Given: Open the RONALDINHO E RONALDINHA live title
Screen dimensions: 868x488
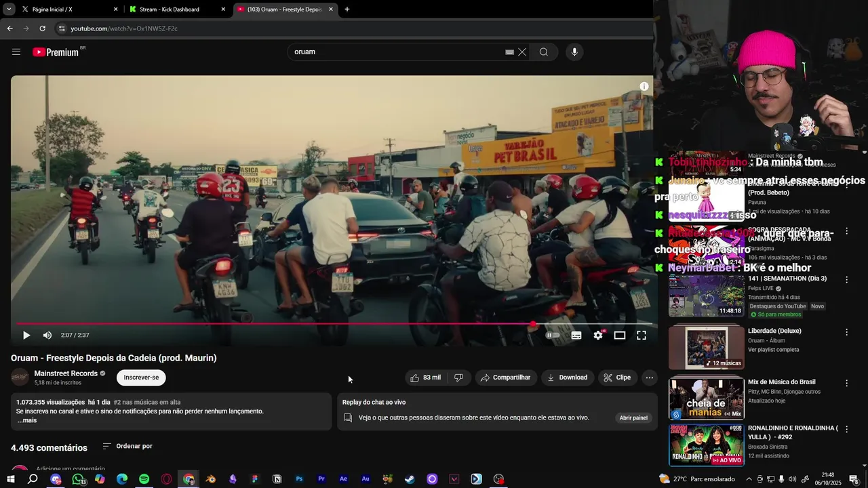Looking at the screenshot, I should point(793,432).
